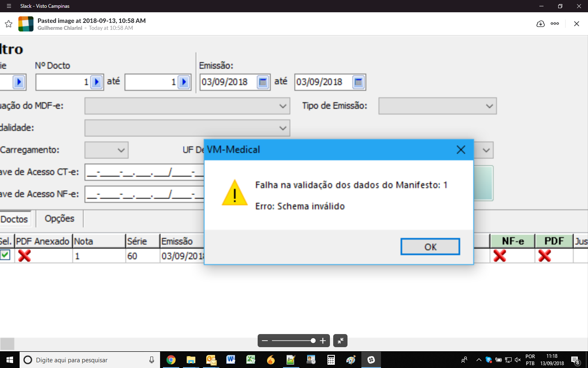Open the Windows notification center
588x368 pixels.
coord(576,360)
